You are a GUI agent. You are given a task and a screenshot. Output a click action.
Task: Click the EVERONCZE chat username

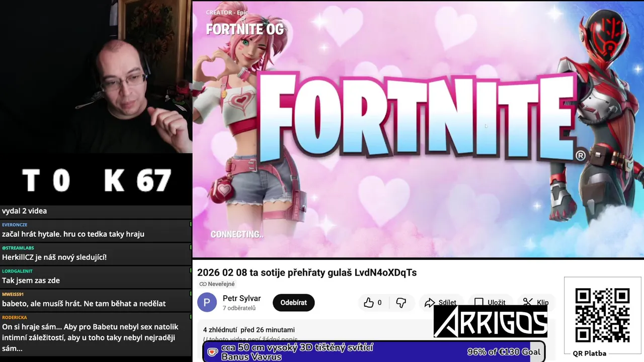(15, 225)
